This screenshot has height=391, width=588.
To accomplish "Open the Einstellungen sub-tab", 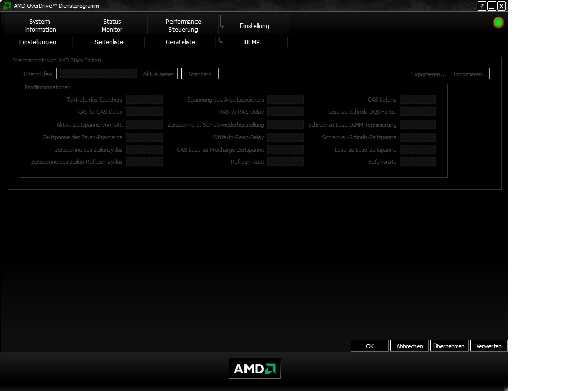I will 37,42.
